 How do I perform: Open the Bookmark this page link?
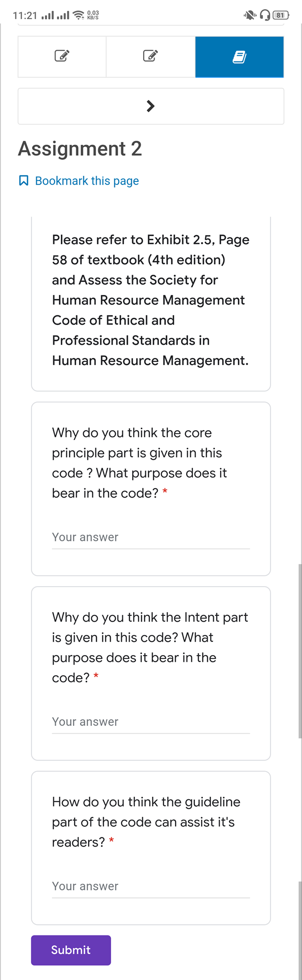[86, 180]
